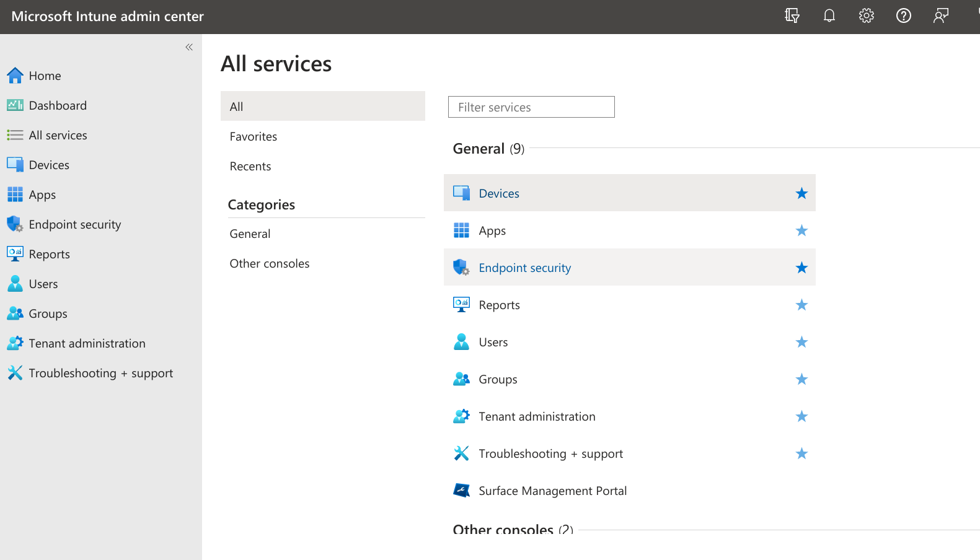
Task: Toggle favorite star for Groups
Action: [x=801, y=379]
